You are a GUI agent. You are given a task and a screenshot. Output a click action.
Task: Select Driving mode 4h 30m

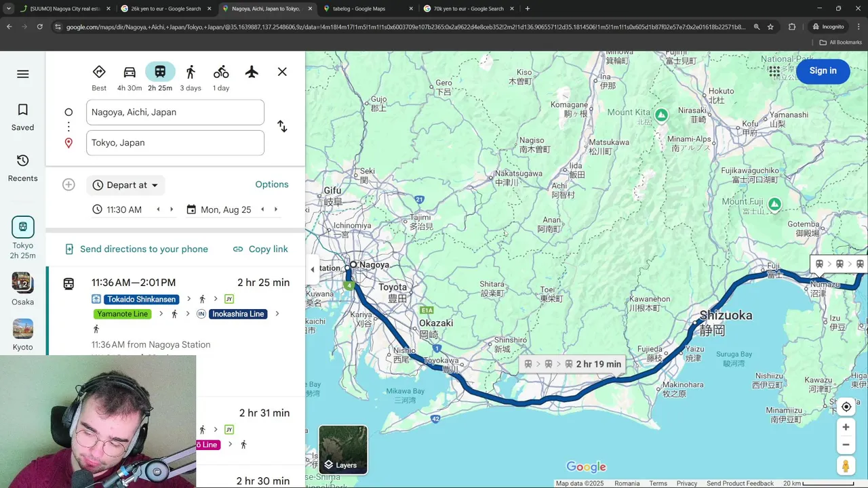click(x=130, y=78)
